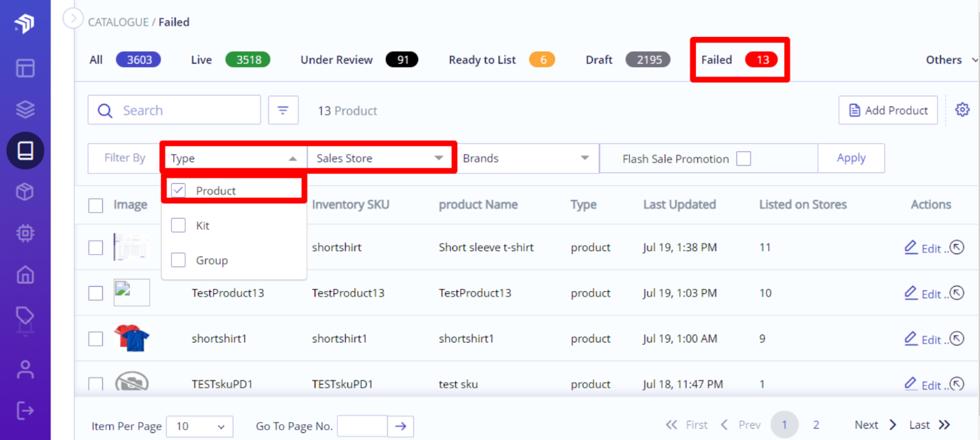
Task: Open circled arrow for shortshirt1 row
Action: click(957, 339)
